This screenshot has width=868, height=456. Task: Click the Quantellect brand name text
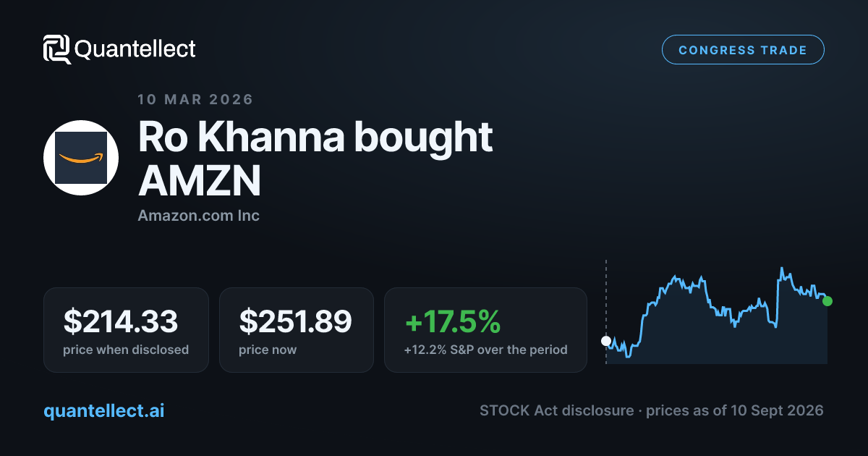click(135, 49)
